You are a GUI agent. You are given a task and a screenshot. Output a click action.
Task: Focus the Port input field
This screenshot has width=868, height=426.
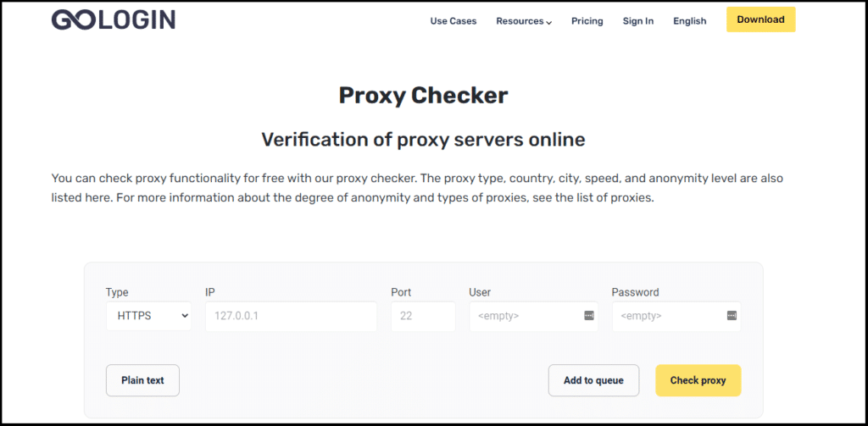coord(423,316)
